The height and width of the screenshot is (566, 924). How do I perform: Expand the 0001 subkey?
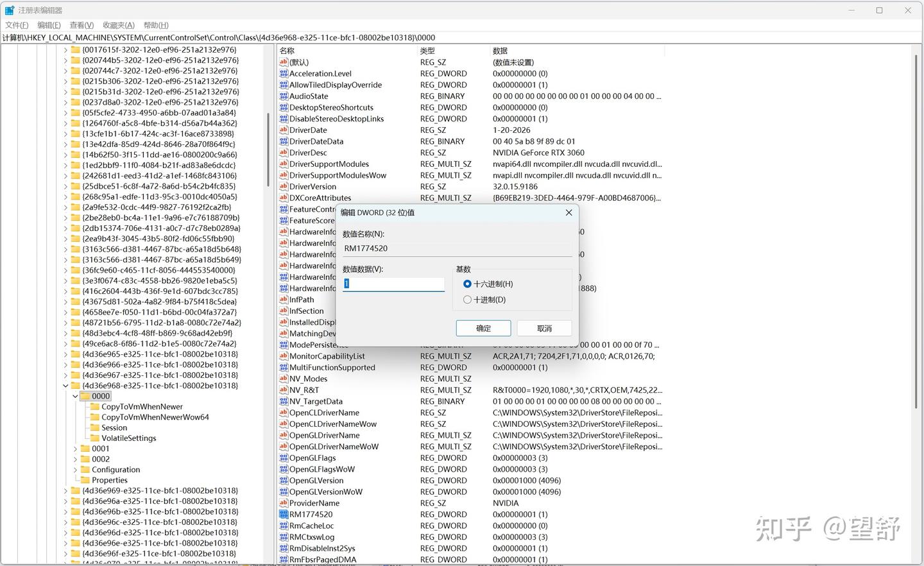[75, 449]
